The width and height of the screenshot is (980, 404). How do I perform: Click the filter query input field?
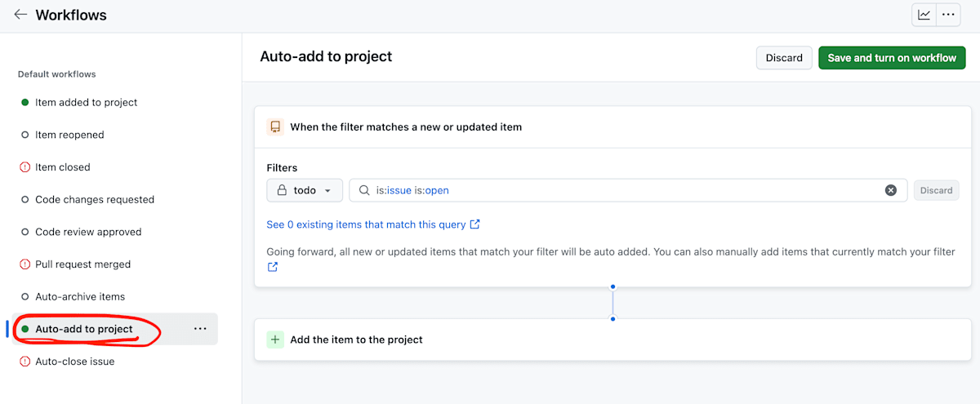[621, 190]
